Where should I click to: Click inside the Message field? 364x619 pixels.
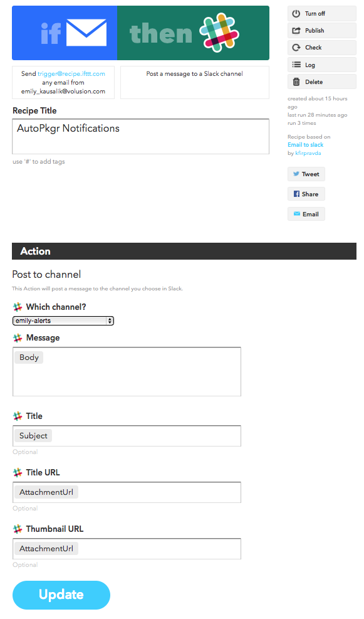(x=127, y=371)
